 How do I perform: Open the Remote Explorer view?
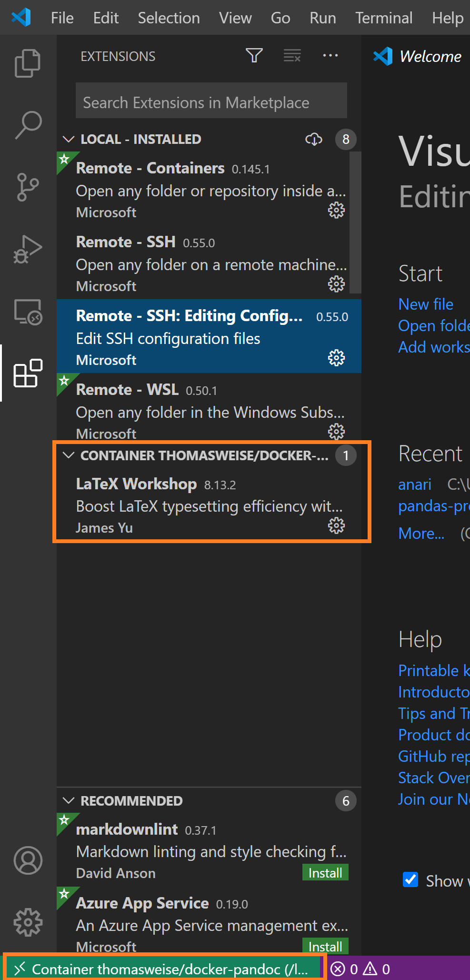[28, 312]
